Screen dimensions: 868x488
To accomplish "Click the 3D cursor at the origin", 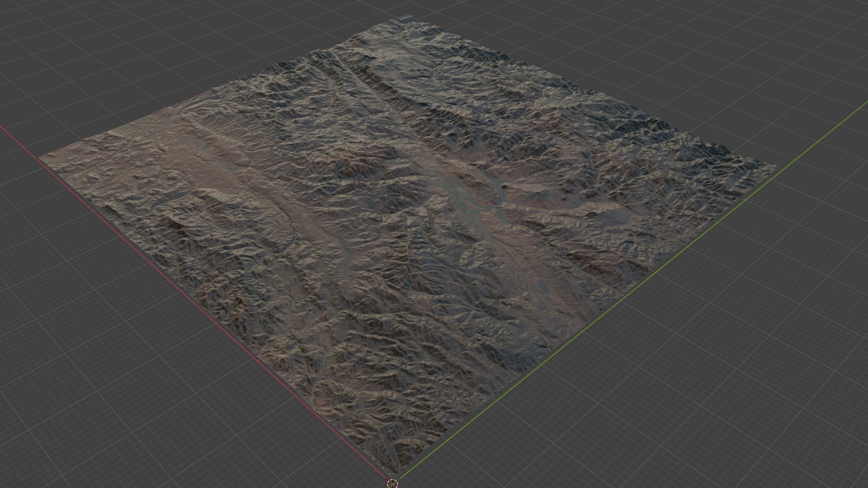I will [392, 483].
